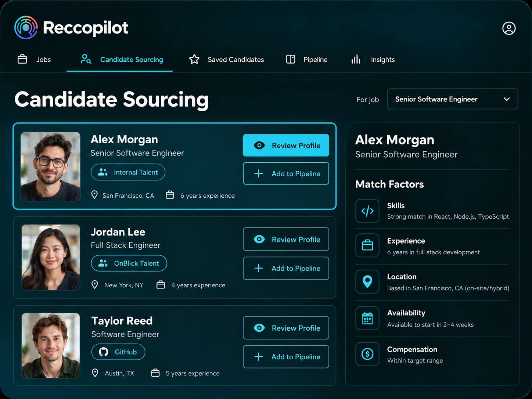This screenshot has height=399, width=532.
Task: Click the briefcase icon beside 4 years experience
Action: (161, 285)
